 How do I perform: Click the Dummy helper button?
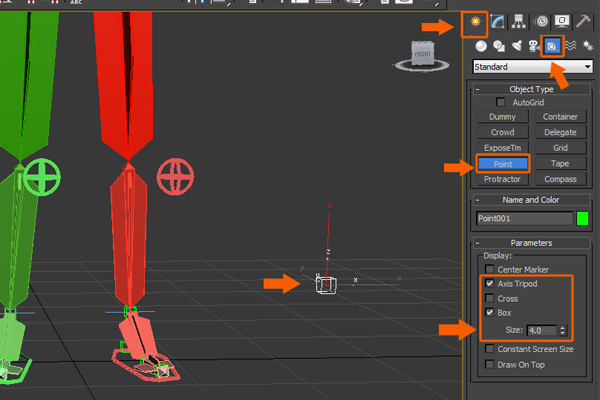[x=502, y=117]
